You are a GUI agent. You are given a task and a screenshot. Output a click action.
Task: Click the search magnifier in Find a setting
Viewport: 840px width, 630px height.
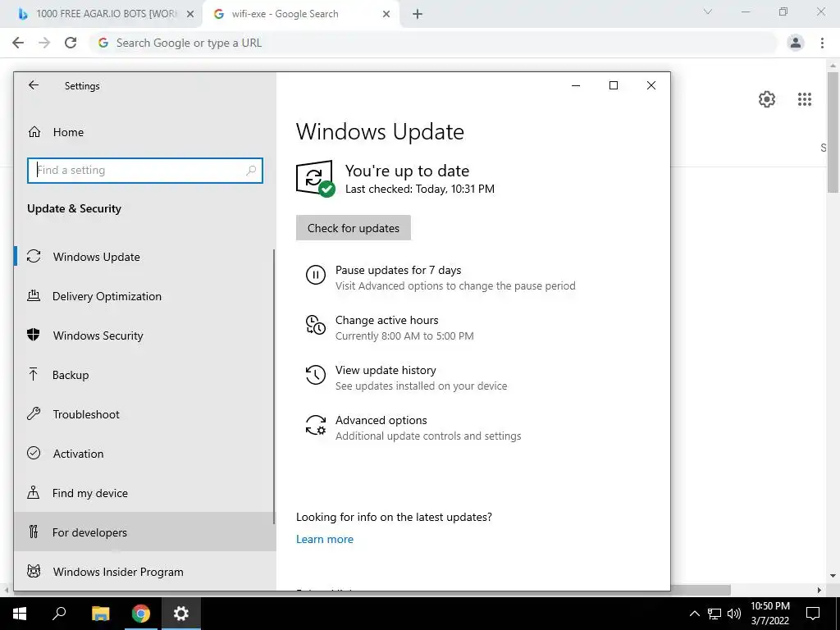pos(251,171)
